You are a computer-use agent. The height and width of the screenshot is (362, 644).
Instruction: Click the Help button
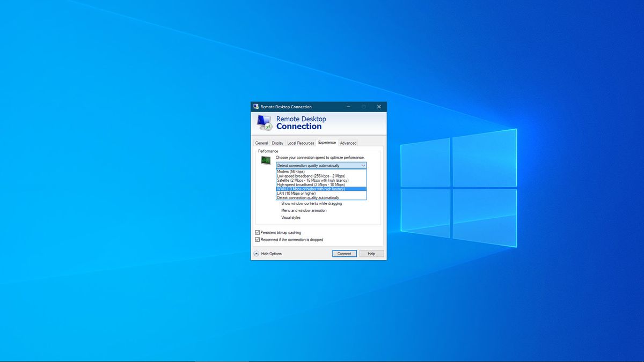click(x=371, y=253)
